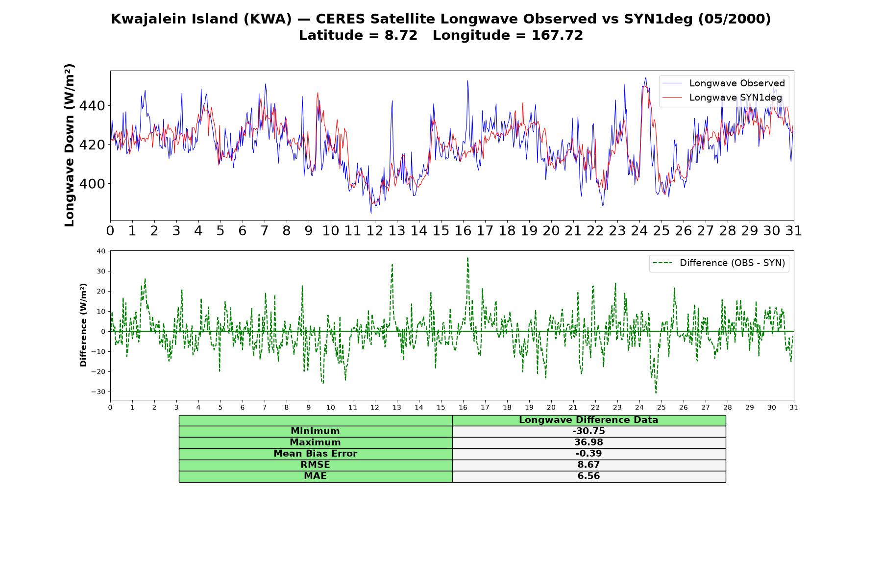Click the Minimum row label in table
The height and width of the screenshot is (588, 882).
click(x=315, y=431)
